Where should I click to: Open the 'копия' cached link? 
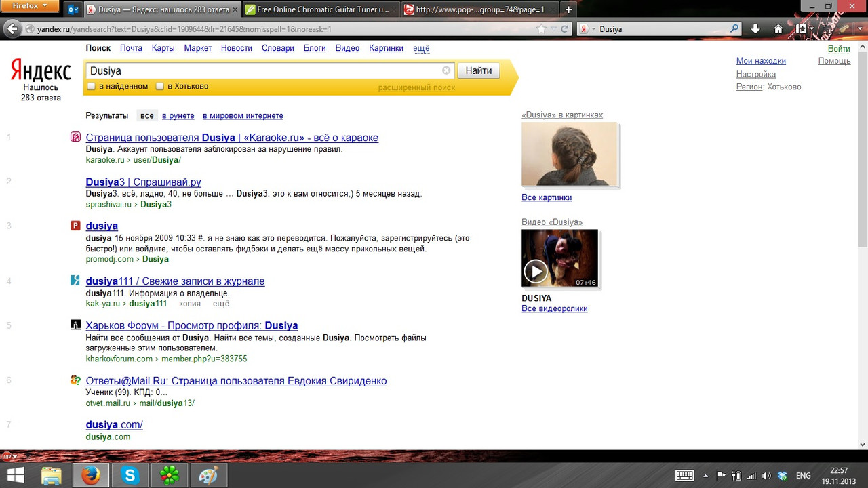point(189,303)
